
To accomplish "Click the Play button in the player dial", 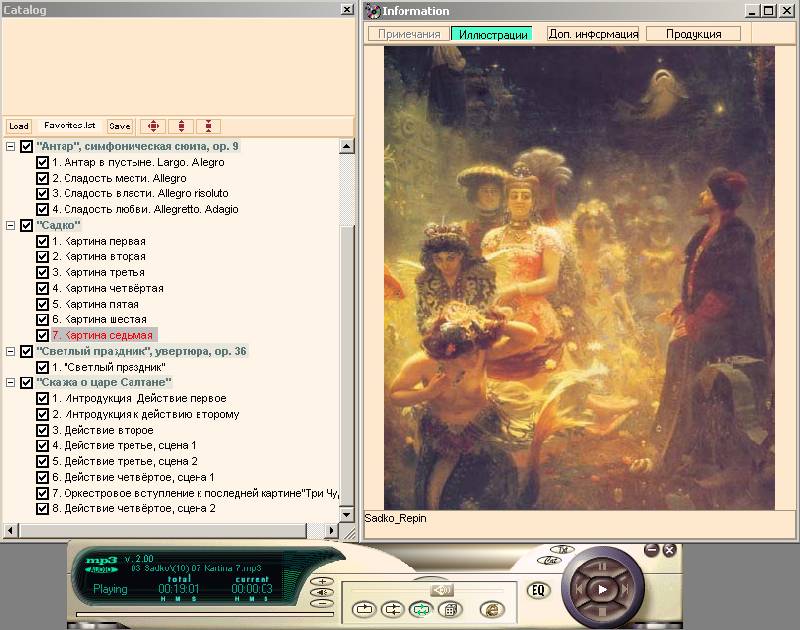I will (602, 589).
